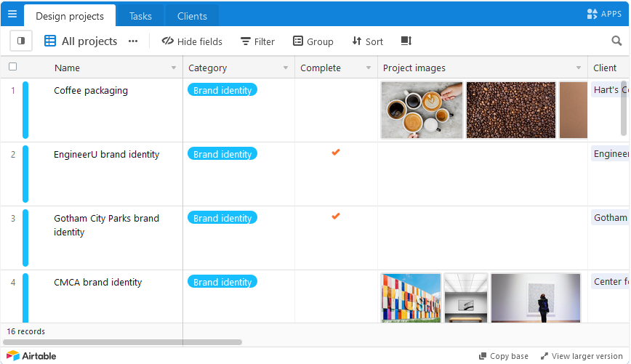Open the Project images column dropdown
This screenshot has height=364, width=631.
tap(579, 68)
